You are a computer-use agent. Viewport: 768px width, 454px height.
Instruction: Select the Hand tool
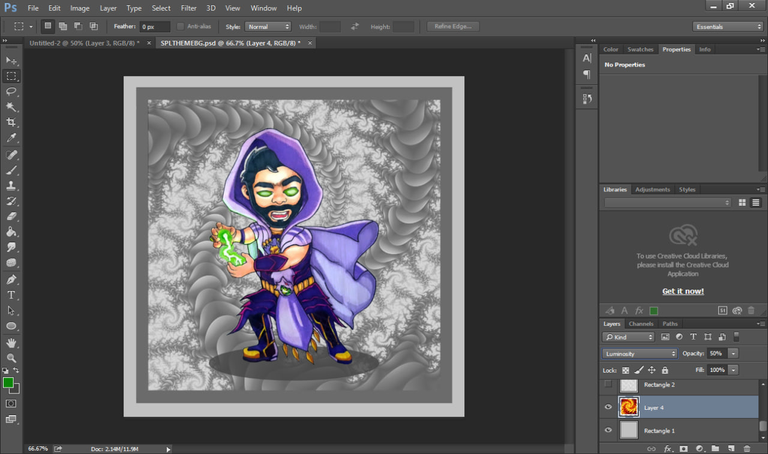(11, 343)
